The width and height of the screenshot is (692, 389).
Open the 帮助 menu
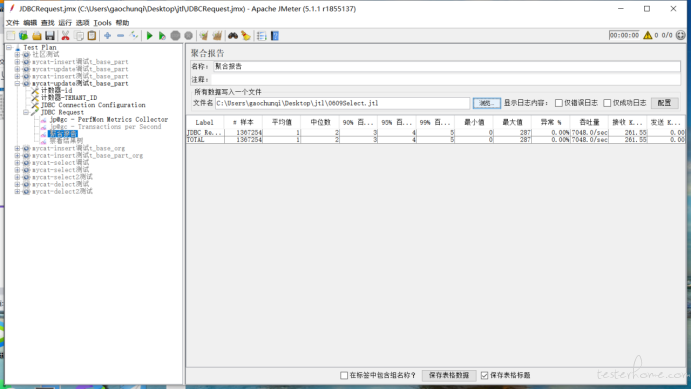point(122,23)
